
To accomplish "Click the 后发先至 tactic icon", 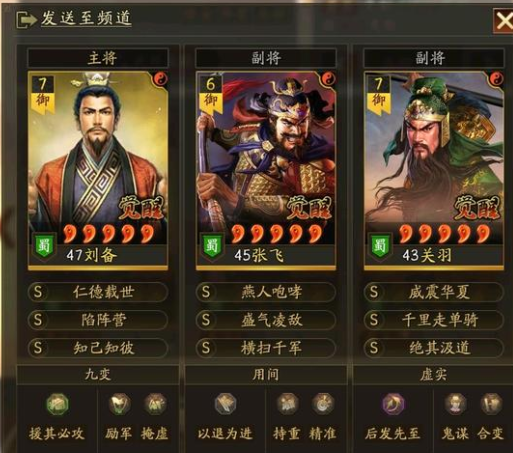I will coord(393,404).
